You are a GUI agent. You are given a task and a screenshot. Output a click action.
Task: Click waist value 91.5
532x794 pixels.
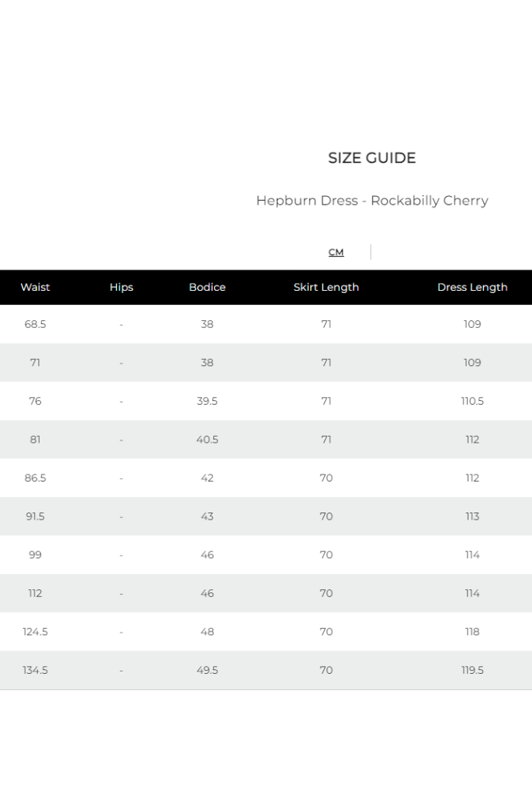click(35, 516)
